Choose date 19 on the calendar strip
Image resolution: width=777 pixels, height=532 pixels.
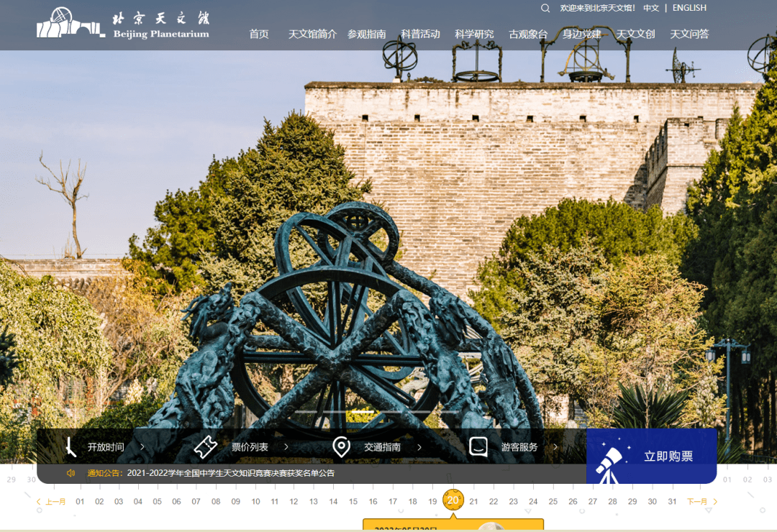coord(432,501)
